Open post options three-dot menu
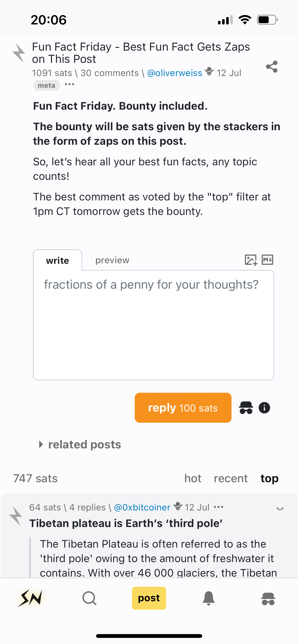This screenshot has width=298, height=644. (x=70, y=84)
